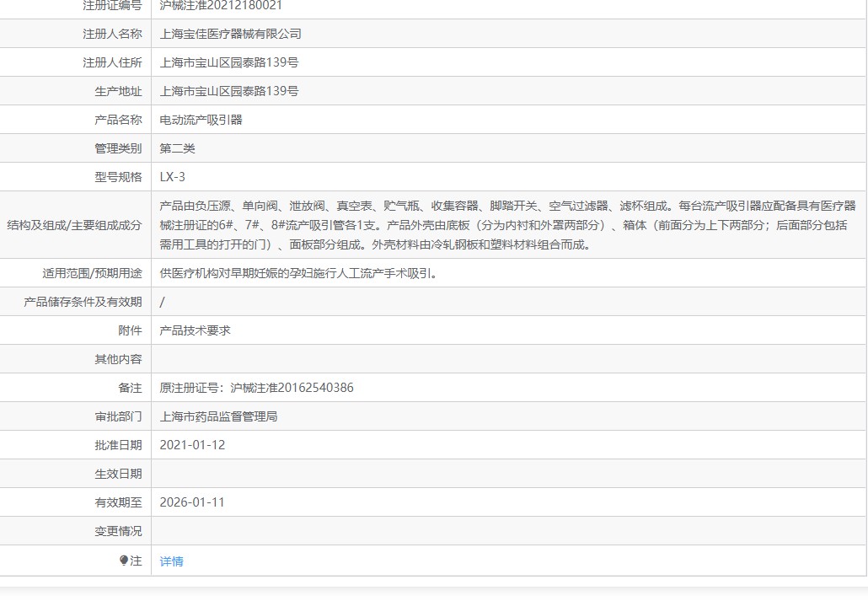Click the 变更情况 row label
868x601 pixels.
pyautogui.click(x=119, y=531)
